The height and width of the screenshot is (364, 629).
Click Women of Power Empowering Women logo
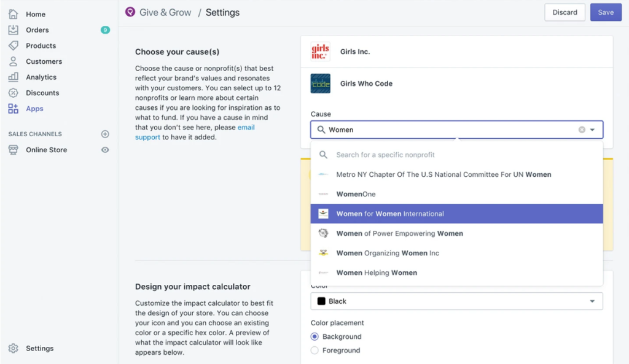point(323,233)
